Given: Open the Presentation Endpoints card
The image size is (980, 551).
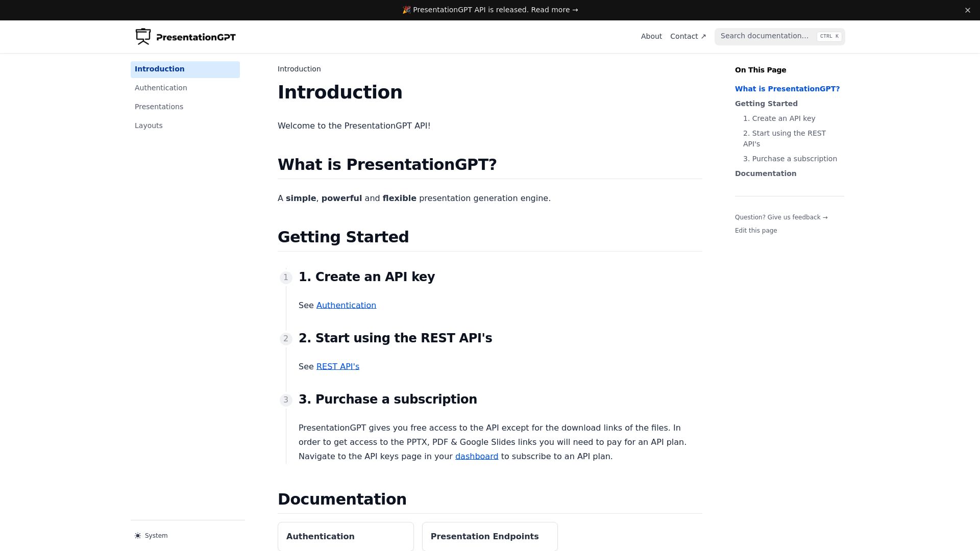Looking at the screenshot, I should click(489, 536).
